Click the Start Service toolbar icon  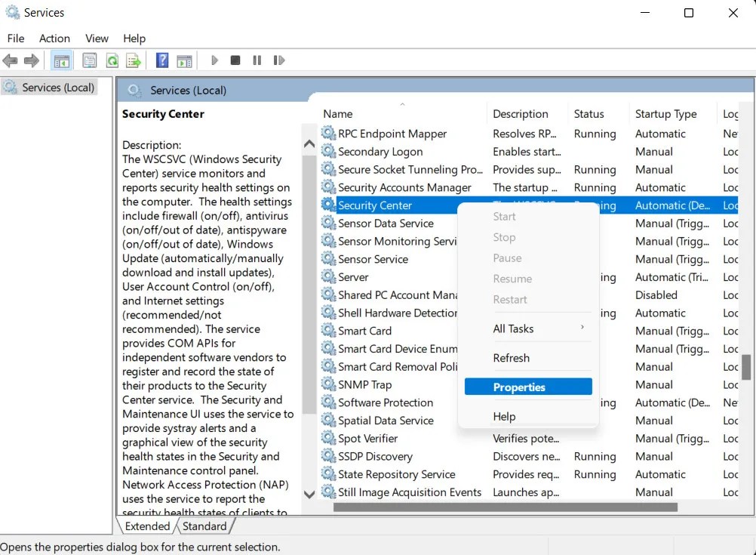[x=214, y=60]
